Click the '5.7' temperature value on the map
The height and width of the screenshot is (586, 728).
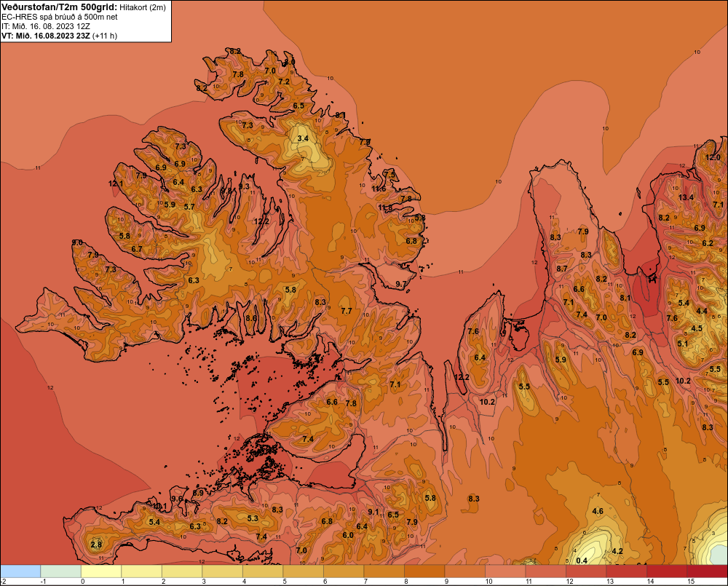(x=189, y=207)
